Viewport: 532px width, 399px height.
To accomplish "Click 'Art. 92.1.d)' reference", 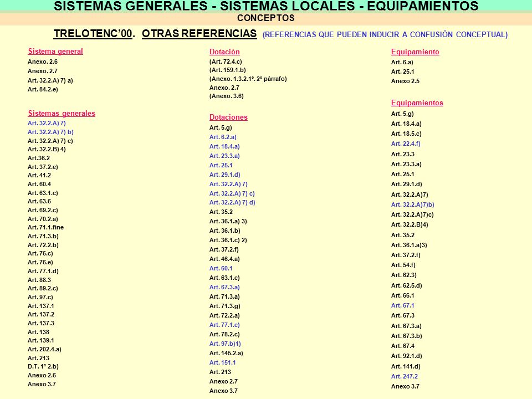I will (x=406, y=356).
